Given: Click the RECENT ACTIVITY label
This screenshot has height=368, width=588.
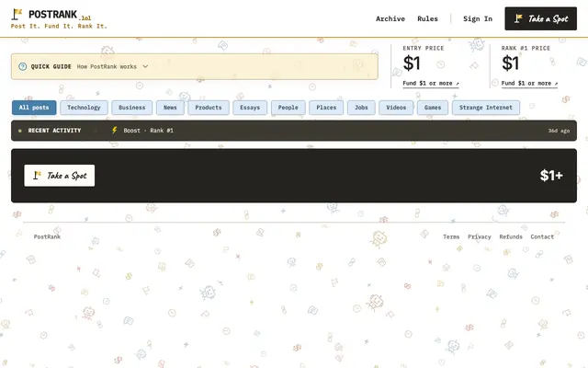Looking at the screenshot, I should pyautogui.click(x=54, y=131).
